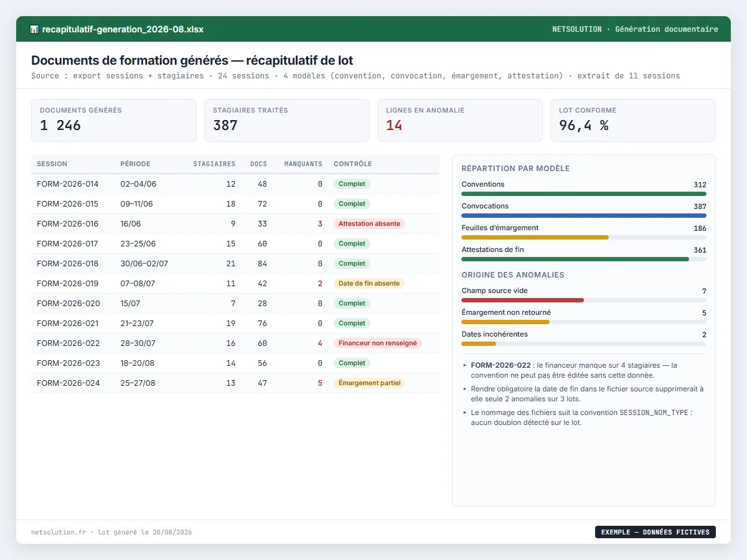Select session cell FORM-2026-022 in the table
Viewport: 747px width, 560px height.
coord(68,343)
